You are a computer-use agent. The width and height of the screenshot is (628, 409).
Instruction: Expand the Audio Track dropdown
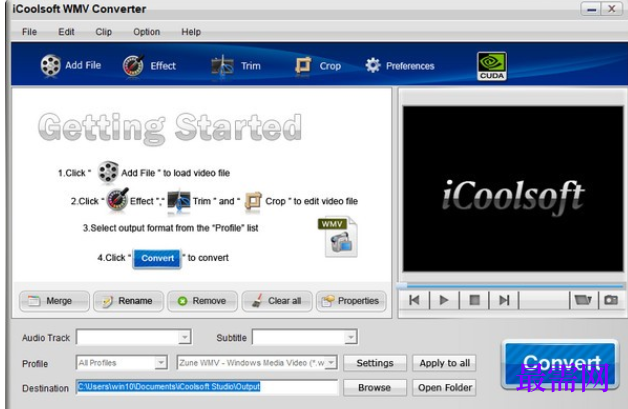click(184, 337)
